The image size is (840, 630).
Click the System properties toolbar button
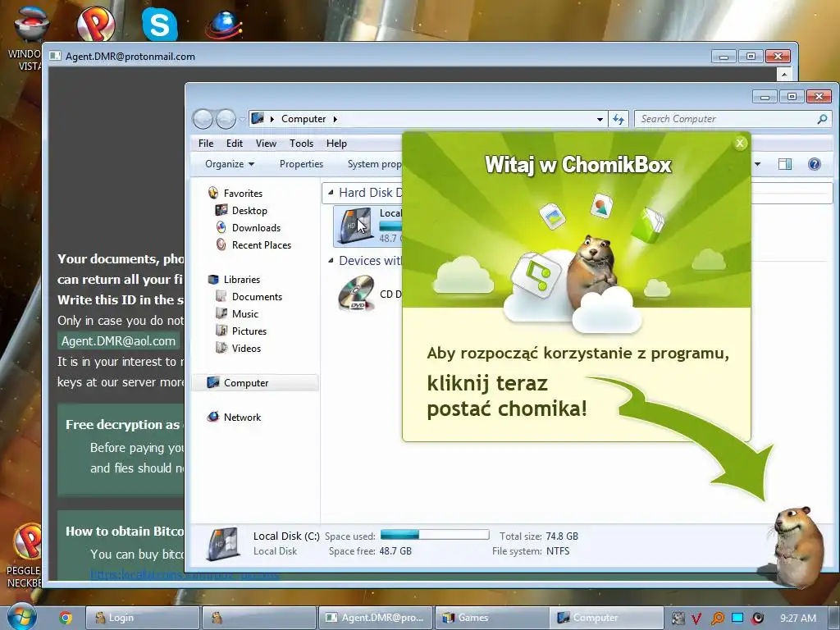pyautogui.click(x=374, y=164)
